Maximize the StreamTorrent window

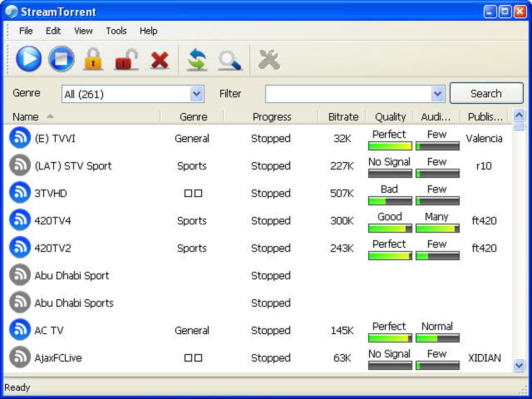504,11
